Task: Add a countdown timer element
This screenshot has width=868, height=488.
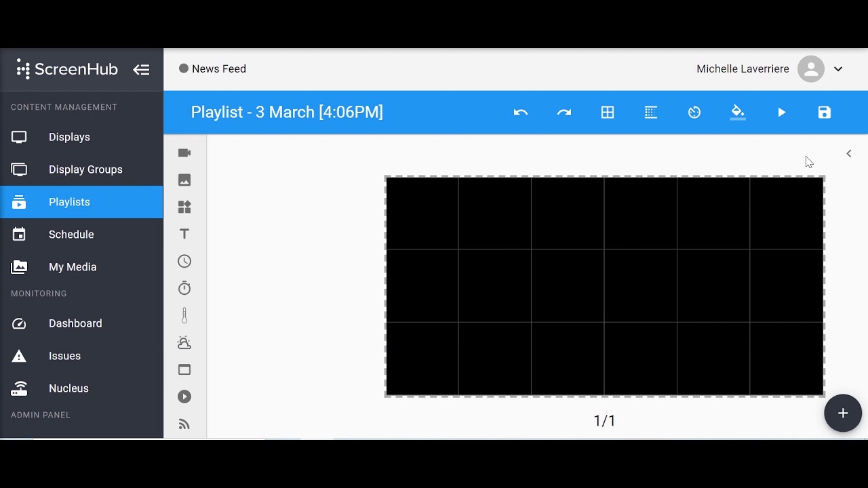Action: point(184,288)
